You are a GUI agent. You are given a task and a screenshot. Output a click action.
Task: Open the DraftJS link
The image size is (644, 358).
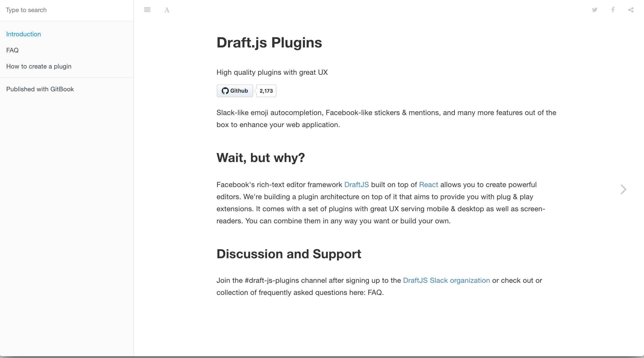pos(356,185)
